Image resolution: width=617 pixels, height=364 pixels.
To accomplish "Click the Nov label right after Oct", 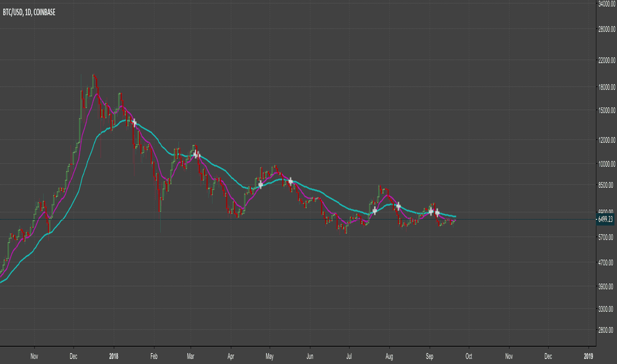I will [509, 357].
